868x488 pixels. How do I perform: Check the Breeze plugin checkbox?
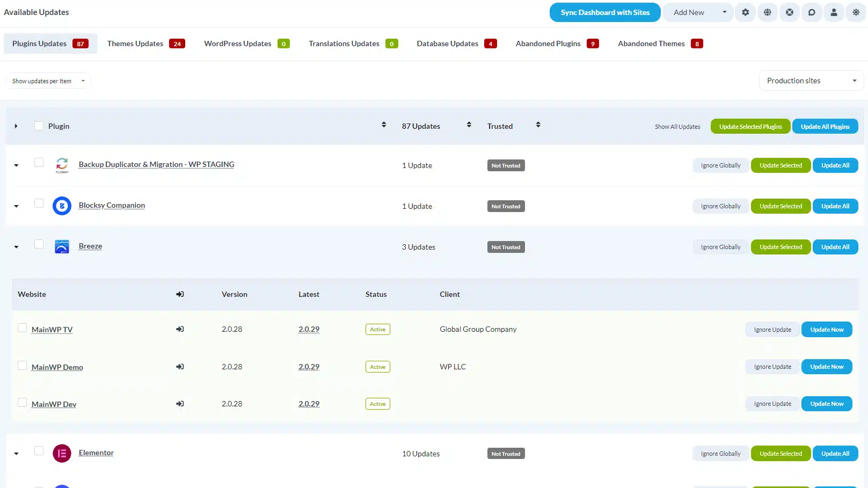(39, 244)
